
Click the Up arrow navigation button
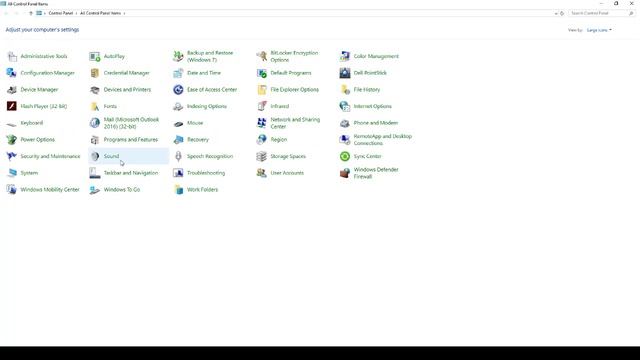[31, 13]
